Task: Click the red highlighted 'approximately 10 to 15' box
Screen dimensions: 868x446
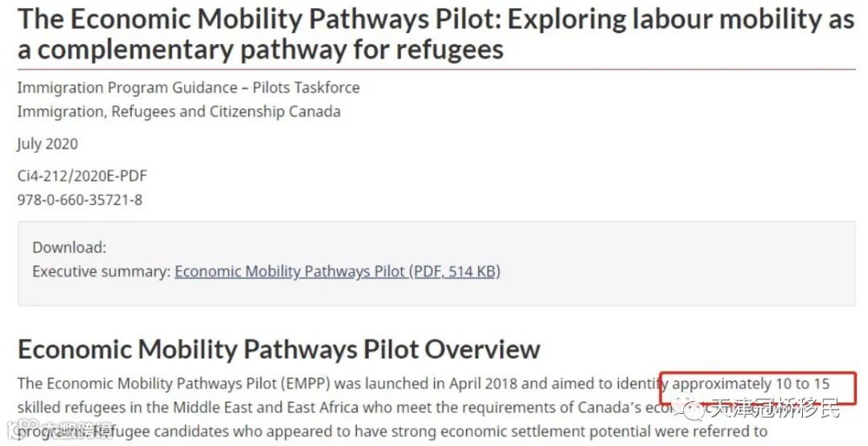Action: pyautogui.click(x=758, y=388)
